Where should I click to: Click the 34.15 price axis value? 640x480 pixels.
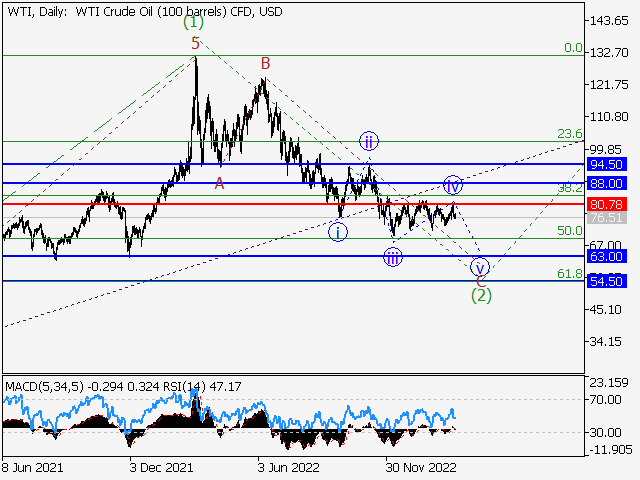pos(607,342)
